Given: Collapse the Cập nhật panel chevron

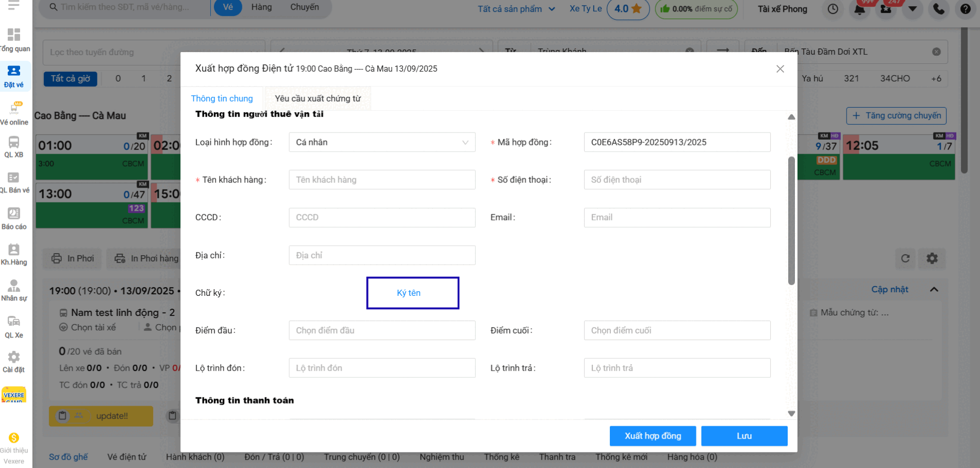Looking at the screenshot, I should 934,290.
